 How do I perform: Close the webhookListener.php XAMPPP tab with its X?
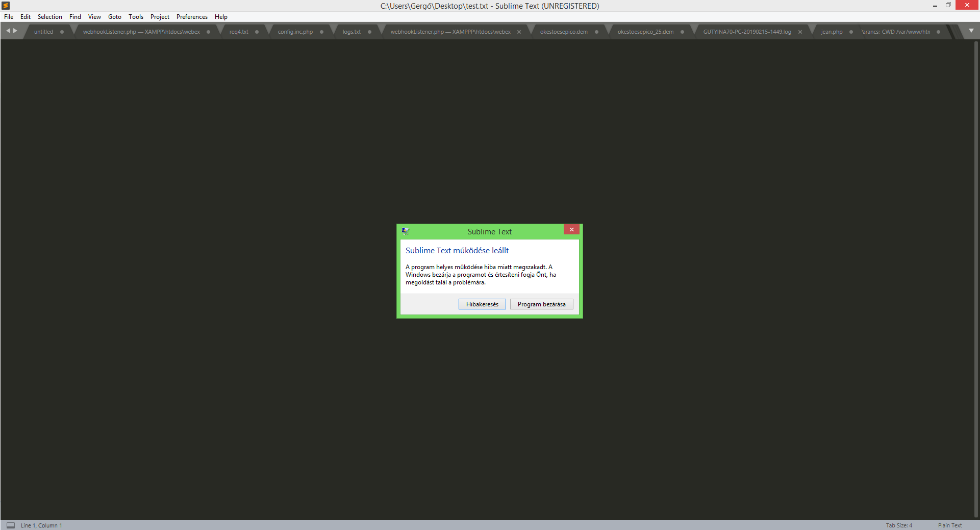point(519,32)
